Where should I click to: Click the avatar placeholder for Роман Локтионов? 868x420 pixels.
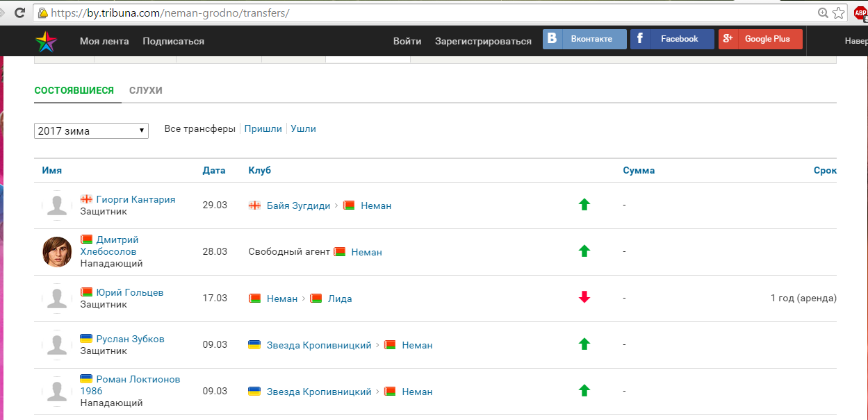coord(57,392)
